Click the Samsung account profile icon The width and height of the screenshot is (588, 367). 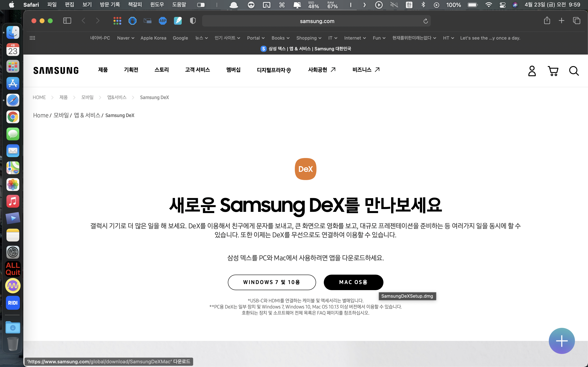click(532, 71)
